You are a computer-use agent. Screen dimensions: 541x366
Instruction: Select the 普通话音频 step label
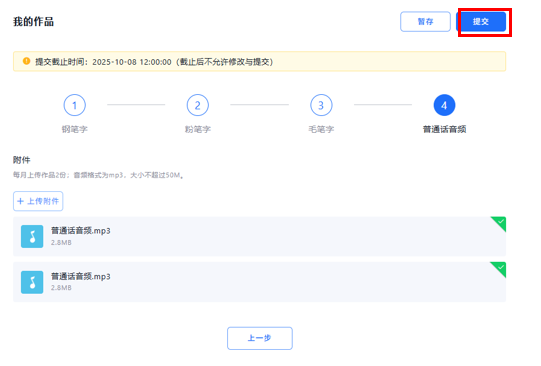click(x=444, y=129)
